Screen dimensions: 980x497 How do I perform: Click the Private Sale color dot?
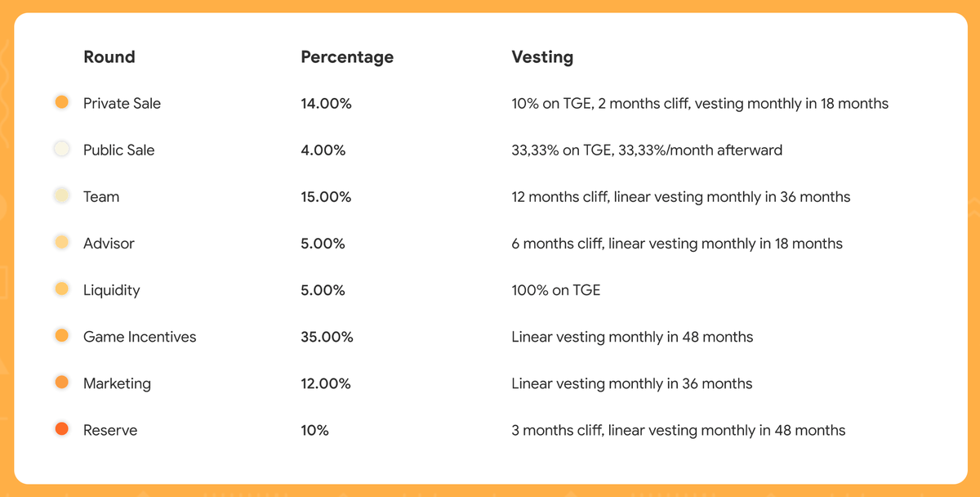[61, 103]
